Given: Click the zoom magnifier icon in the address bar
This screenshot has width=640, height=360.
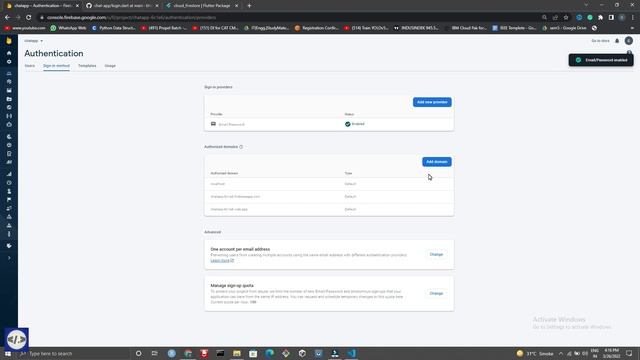Looking at the screenshot, I should [x=544, y=18].
